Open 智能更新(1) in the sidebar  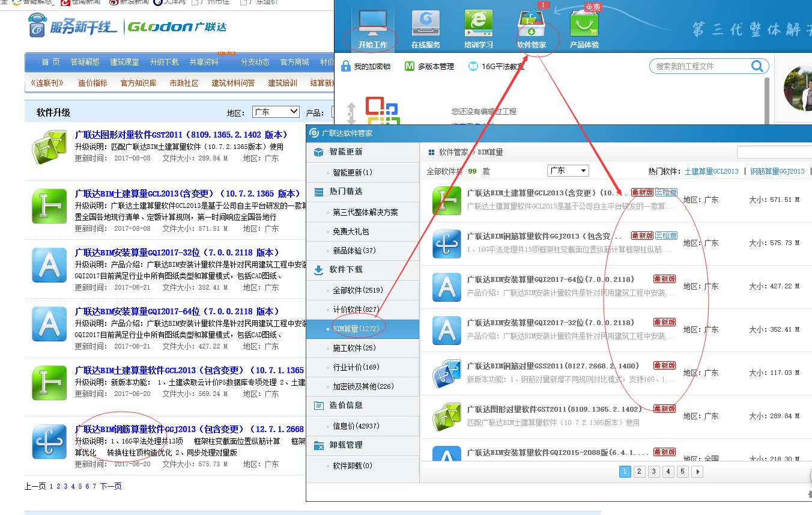click(x=353, y=172)
